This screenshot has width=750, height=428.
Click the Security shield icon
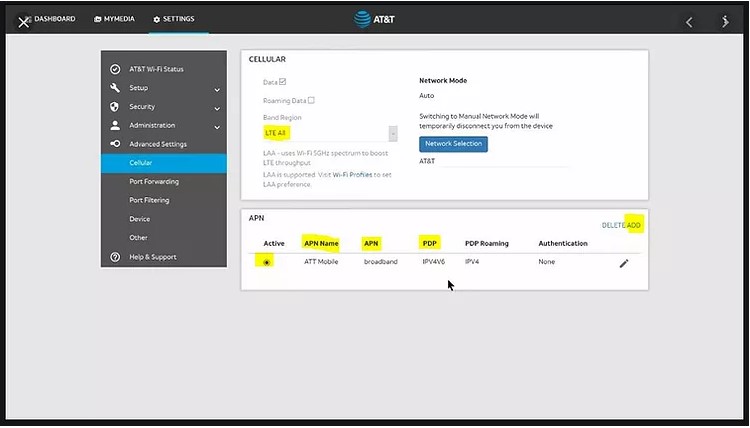[x=115, y=107]
